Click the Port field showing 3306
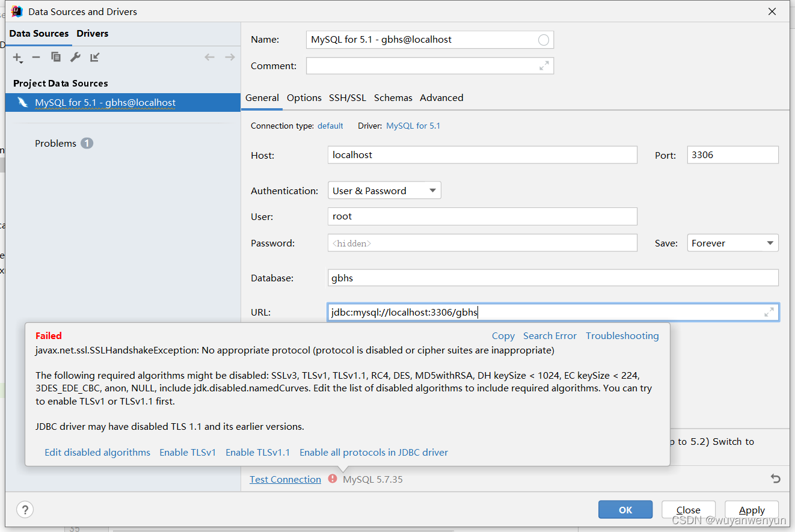This screenshot has height=532, width=795. pos(733,154)
